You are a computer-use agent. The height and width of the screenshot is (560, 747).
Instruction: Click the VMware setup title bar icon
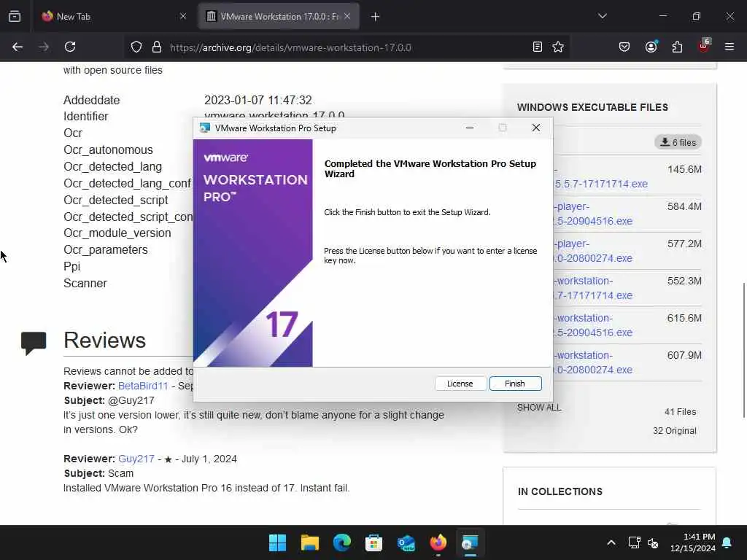pyautogui.click(x=205, y=128)
